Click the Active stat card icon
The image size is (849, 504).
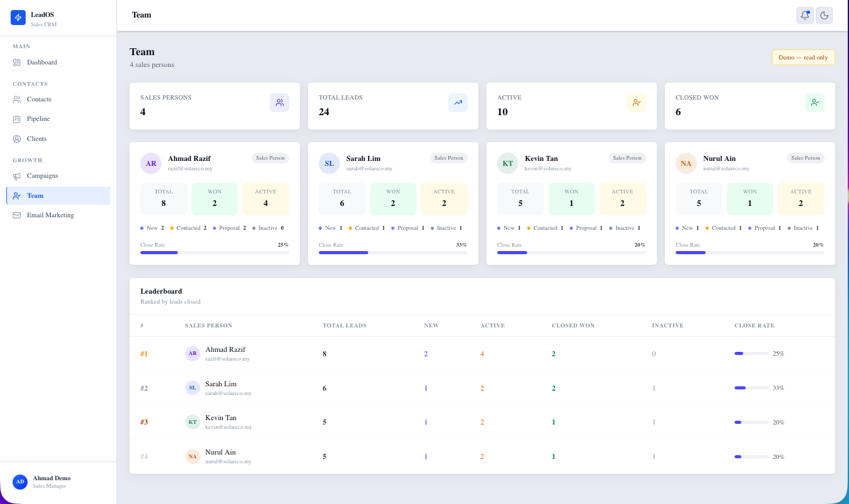[636, 103]
